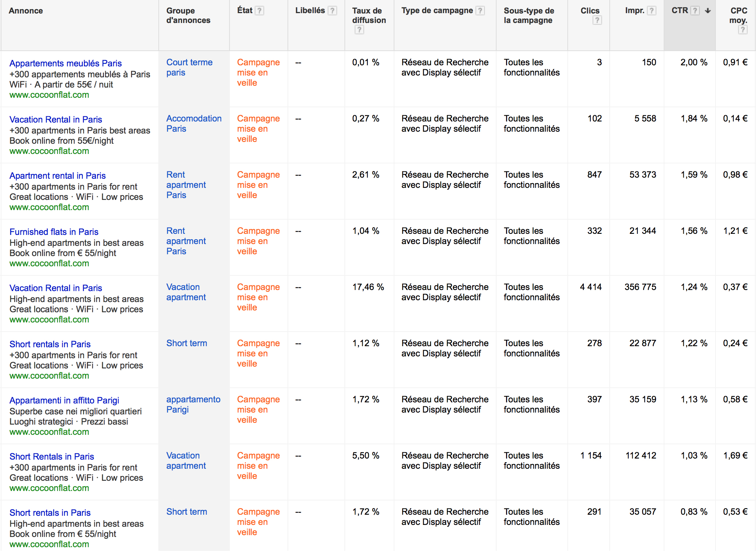
Task: Select CTR value 2,00 %
Action: pyautogui.click(x=694, y=62)
